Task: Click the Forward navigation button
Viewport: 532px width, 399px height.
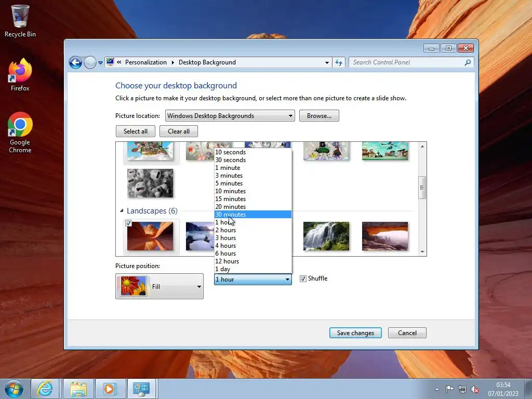Action: click(90, 62)
